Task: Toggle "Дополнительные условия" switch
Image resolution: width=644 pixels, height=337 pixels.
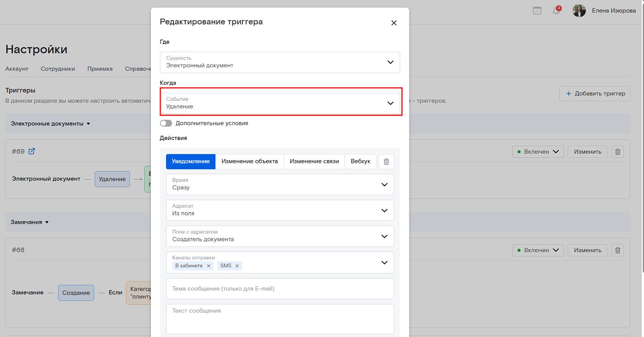Action: (166, 123)
